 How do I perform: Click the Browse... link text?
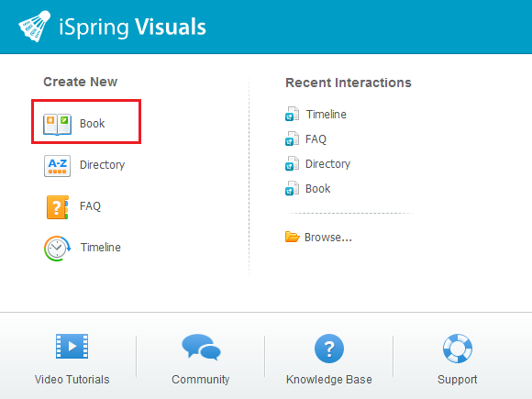point(328,238)
